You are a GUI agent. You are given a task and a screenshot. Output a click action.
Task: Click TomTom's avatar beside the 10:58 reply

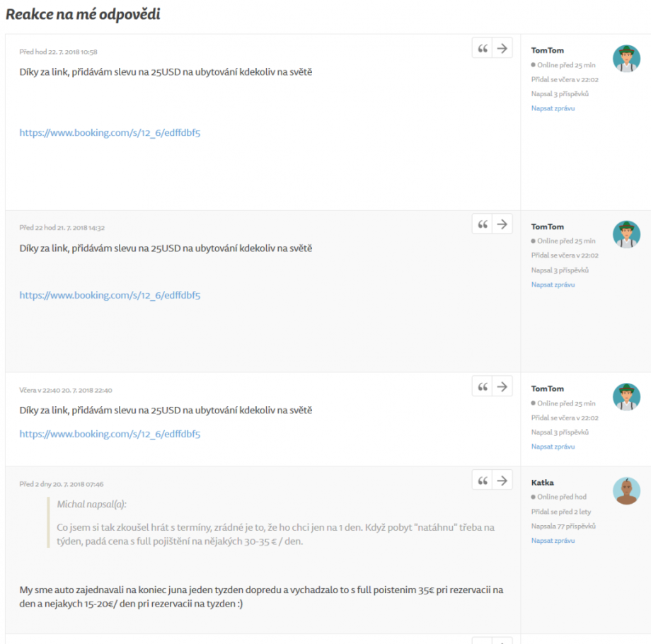point(626,59)
